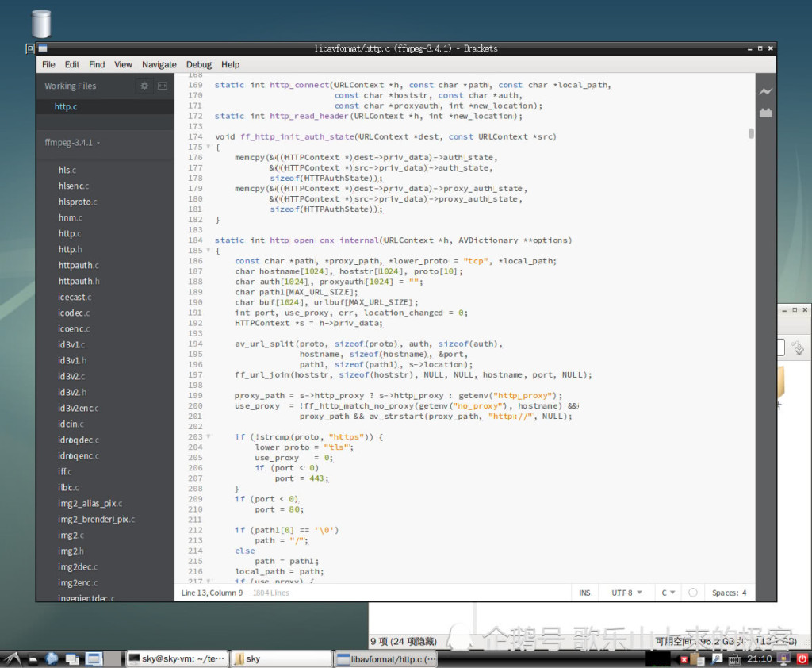
Task: Collapse the code fold at line 175
Action: [209, 147]
